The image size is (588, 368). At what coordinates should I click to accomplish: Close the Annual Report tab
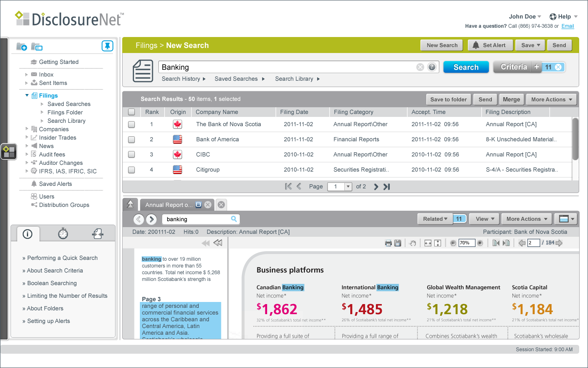[208, 205]
